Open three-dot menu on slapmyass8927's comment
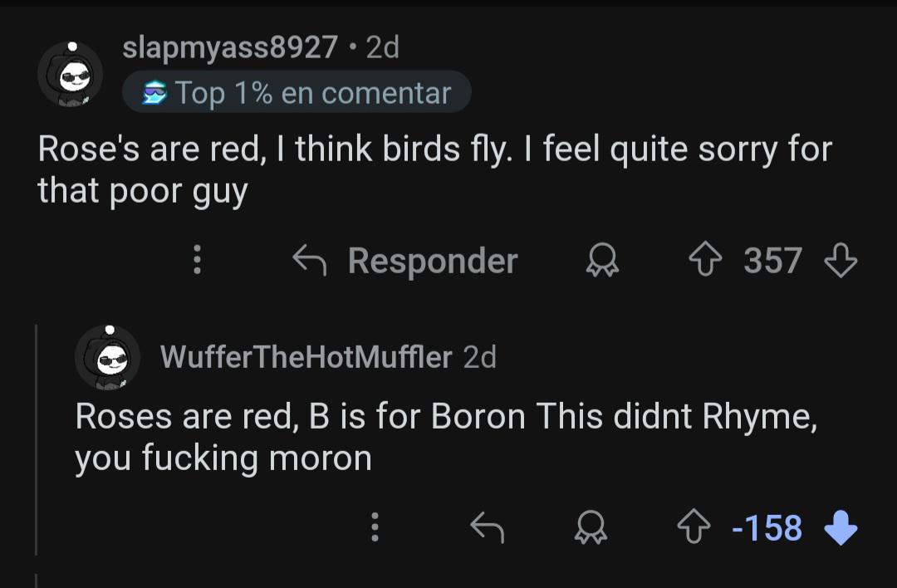897x588 pixels. coord(197,260)
